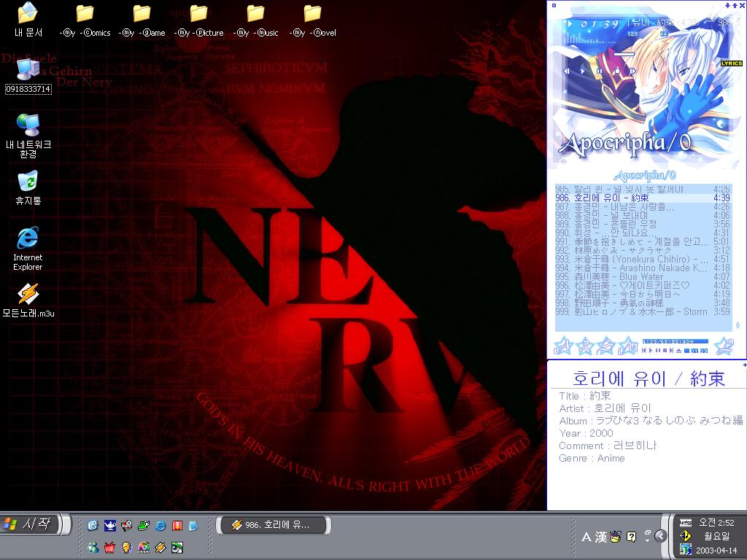Click the playlist mini pause button
747x560 pixels.
pyautogui.click(x=658, y=351)
